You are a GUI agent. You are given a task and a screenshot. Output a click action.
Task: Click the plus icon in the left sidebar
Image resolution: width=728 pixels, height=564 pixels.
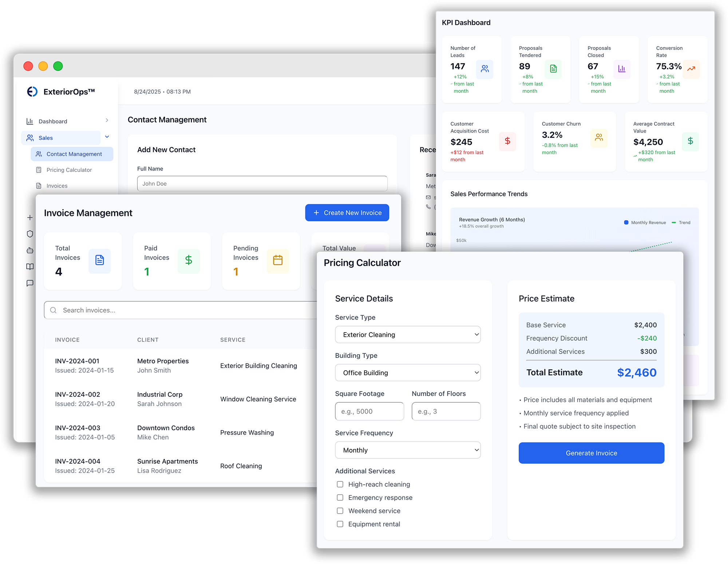pos(30,217)
